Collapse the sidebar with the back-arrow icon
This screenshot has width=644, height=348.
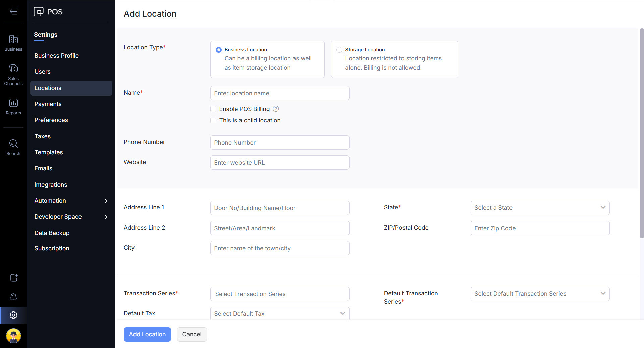[x=13, y=12]
